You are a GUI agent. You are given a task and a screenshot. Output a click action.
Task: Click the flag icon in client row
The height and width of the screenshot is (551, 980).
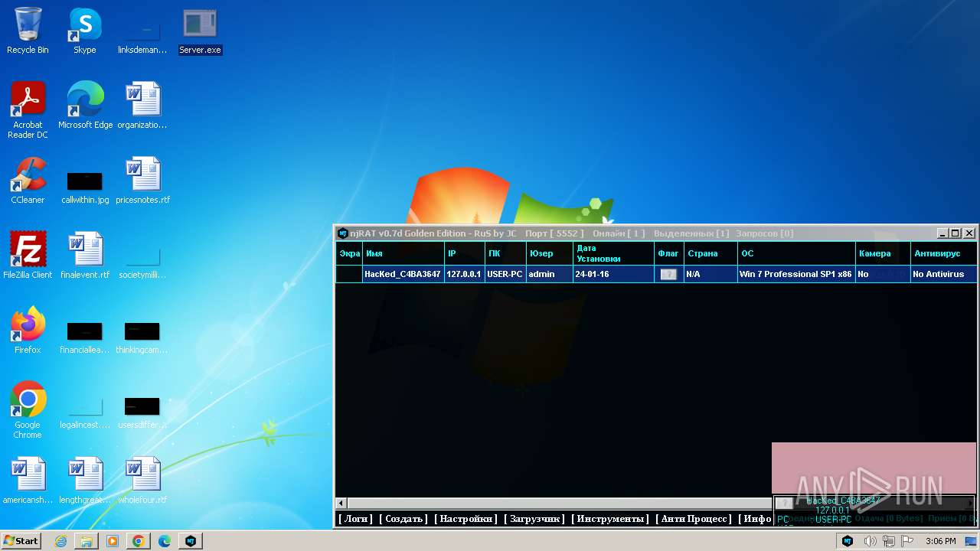pyautogui.click(x=668, y=274)
